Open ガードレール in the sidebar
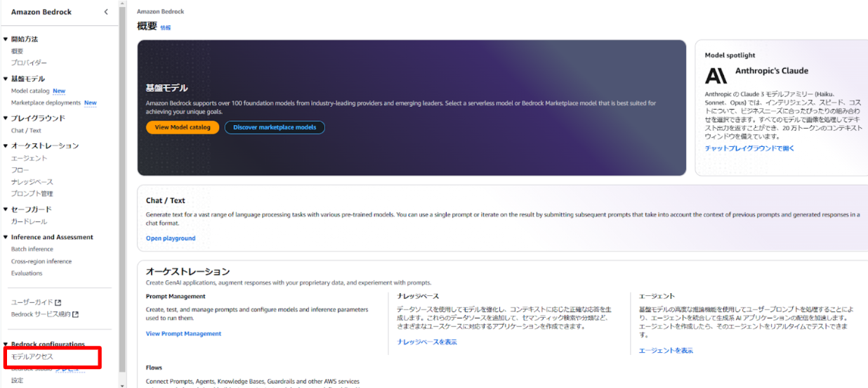868x388 pixels. [x=29, y=221]
